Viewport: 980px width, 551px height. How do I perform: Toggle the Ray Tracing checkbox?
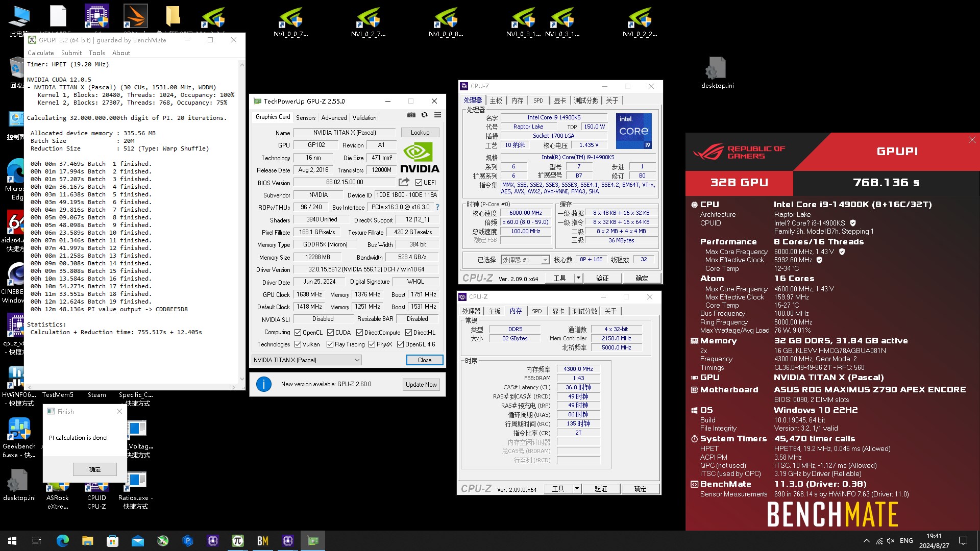(x=330, y=344)
